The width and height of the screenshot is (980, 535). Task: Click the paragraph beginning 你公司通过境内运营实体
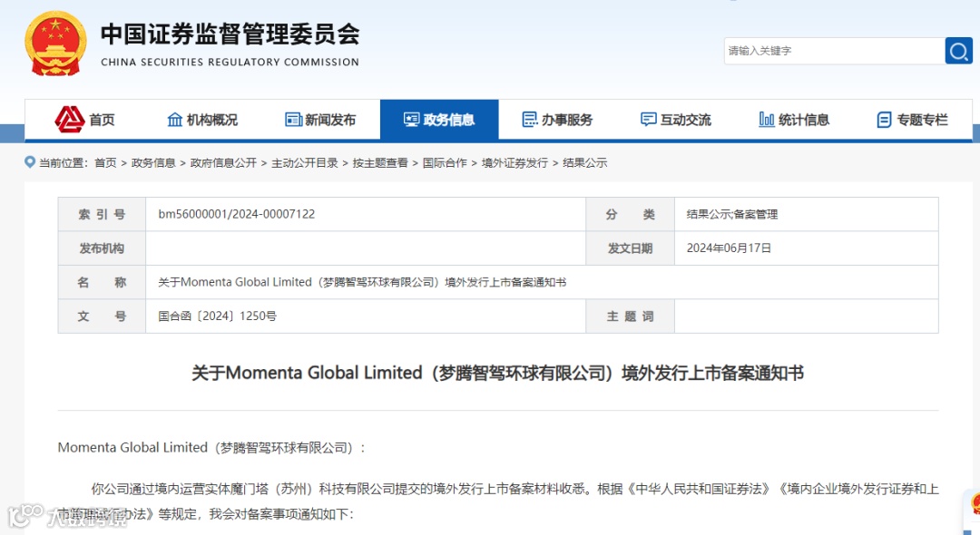coord(498,501)
